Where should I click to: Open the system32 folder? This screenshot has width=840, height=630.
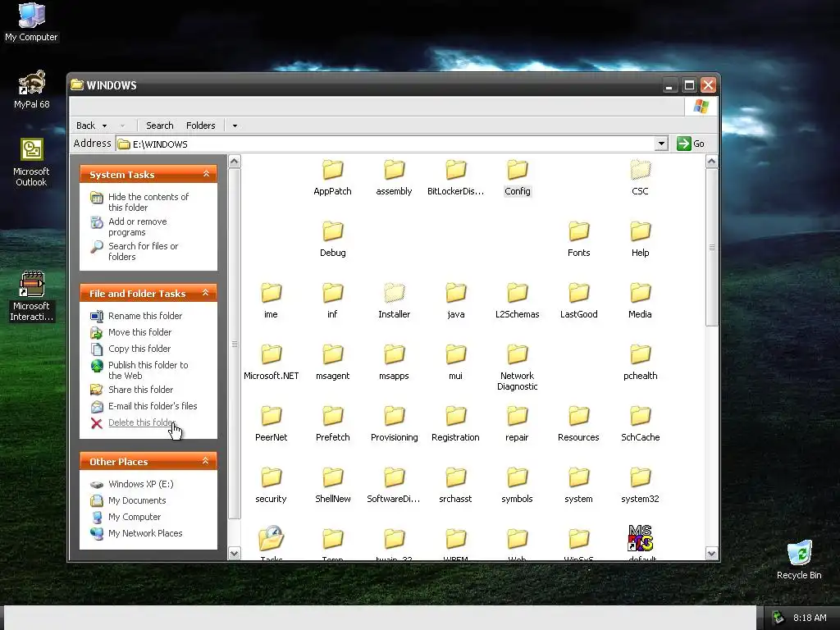[640, 486]
